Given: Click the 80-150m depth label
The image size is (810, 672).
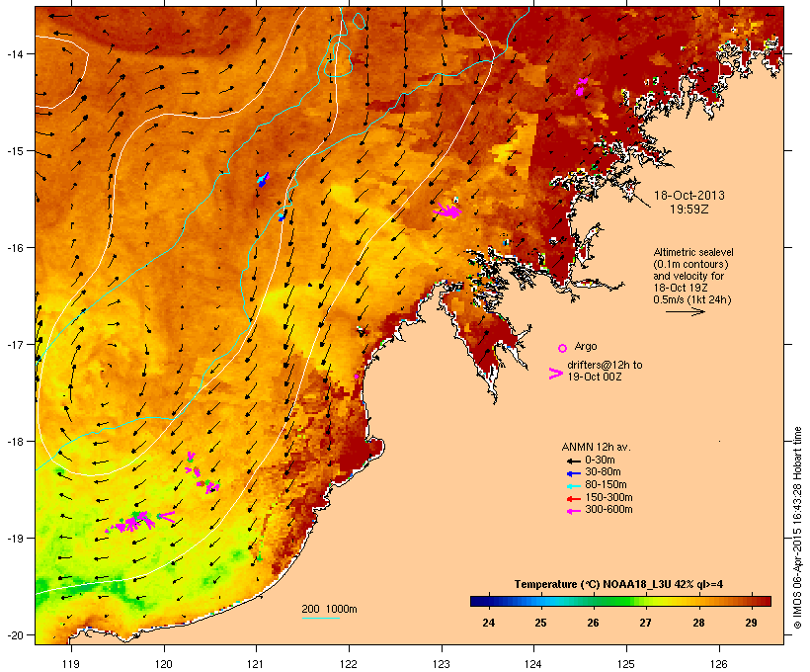Looking at the screenshot, I should tap(606, 485).
